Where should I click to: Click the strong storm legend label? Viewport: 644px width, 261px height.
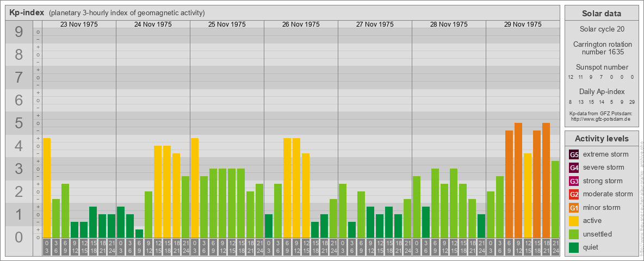[x=603, y=181]
